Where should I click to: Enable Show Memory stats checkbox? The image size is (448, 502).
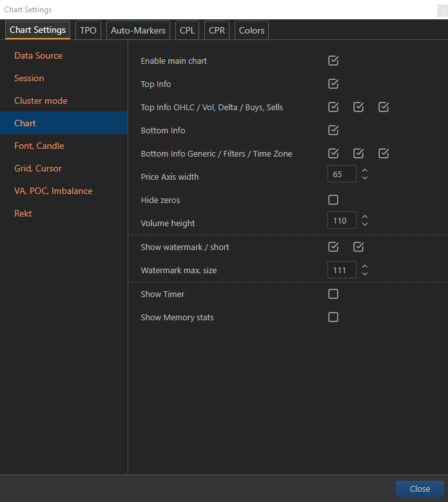pyautogui.click(x=333, y=317)
